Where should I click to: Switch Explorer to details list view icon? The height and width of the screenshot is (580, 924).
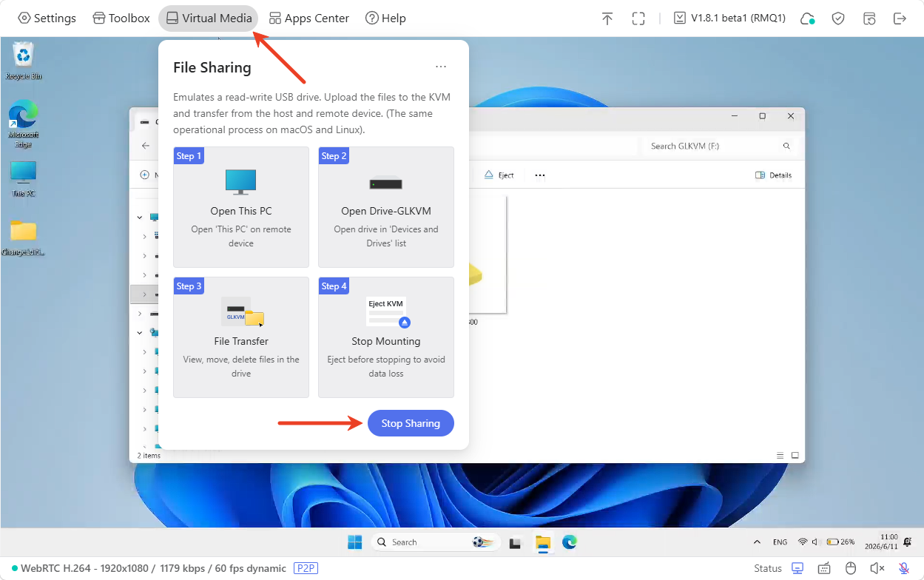click(780, 455)
